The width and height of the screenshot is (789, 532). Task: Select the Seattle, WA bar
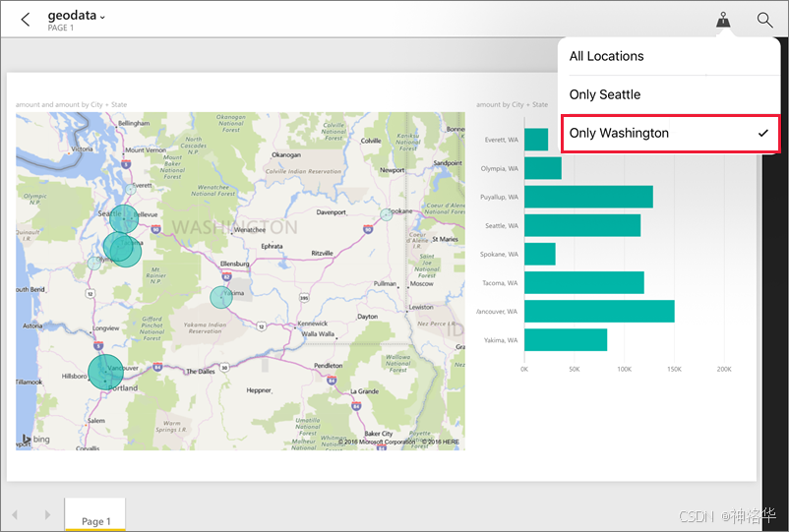(582, 225)
